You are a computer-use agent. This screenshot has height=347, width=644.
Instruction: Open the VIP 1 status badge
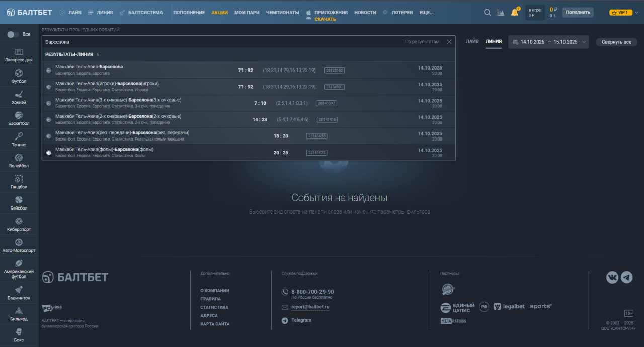point(620,12)
